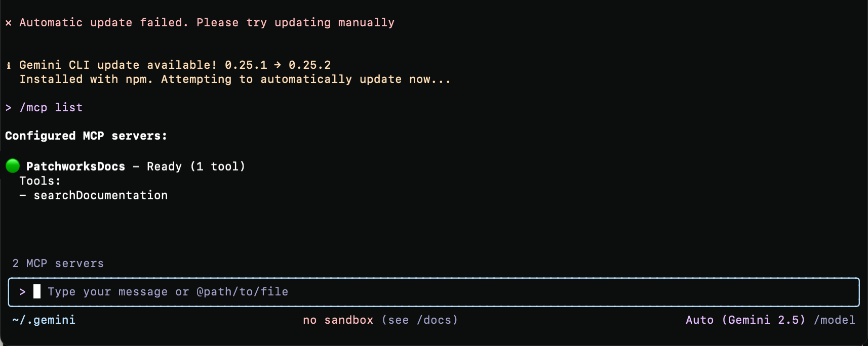Click the "2 MCP servers" status label
The height and width of the screenshot is (346, 868).
[x=58, y=264]
